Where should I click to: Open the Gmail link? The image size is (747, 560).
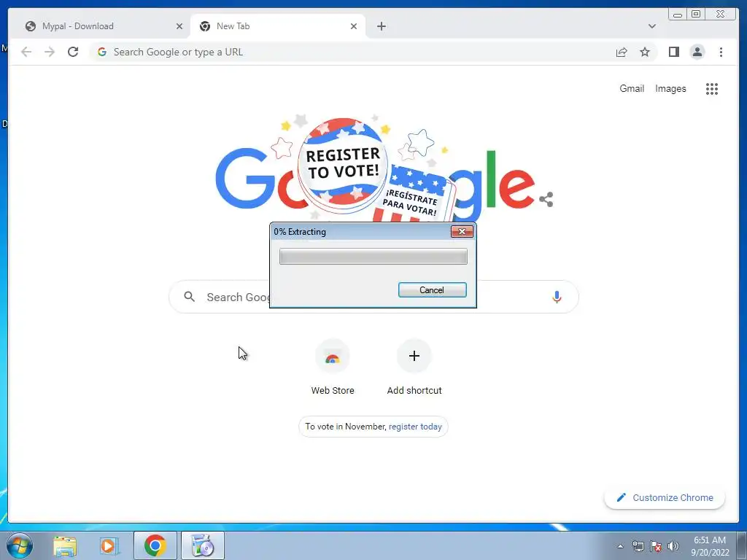pos(632,88)
